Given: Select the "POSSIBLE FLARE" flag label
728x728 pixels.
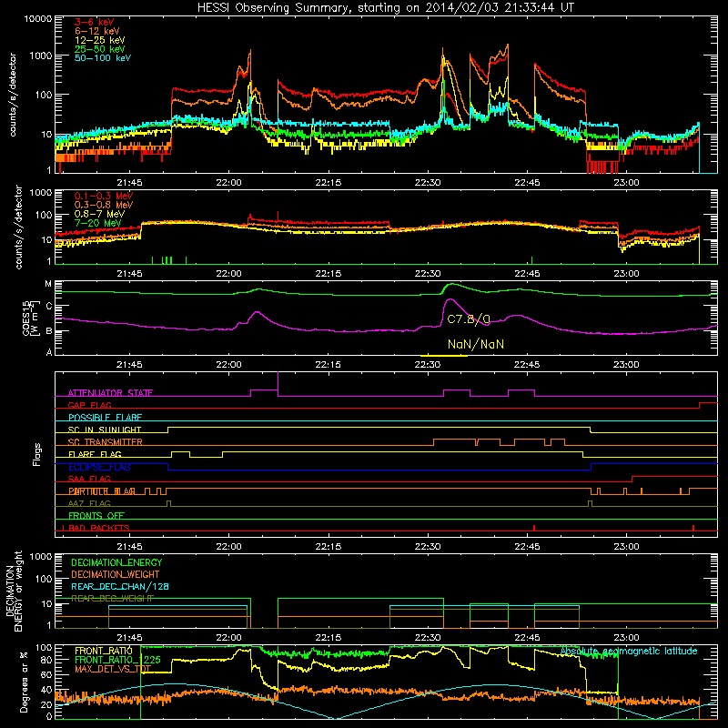Looking at the screenshot, I should [105, 418].
